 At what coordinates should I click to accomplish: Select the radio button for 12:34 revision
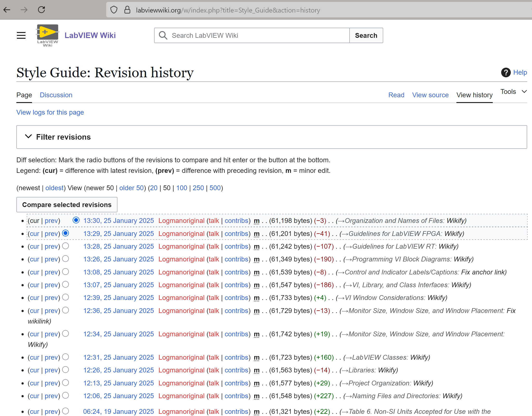pyautogui.click(x=65, y=334)
